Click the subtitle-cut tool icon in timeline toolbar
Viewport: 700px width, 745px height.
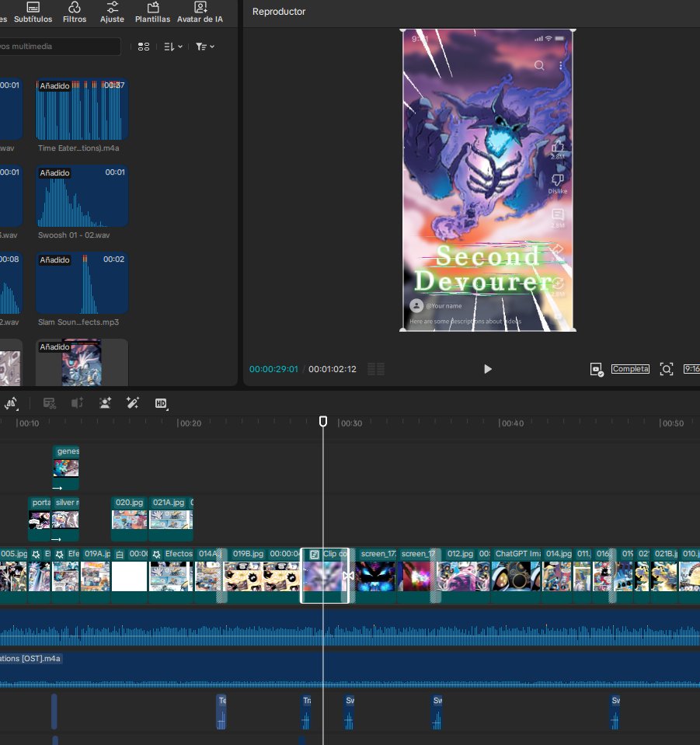point(50,403)
